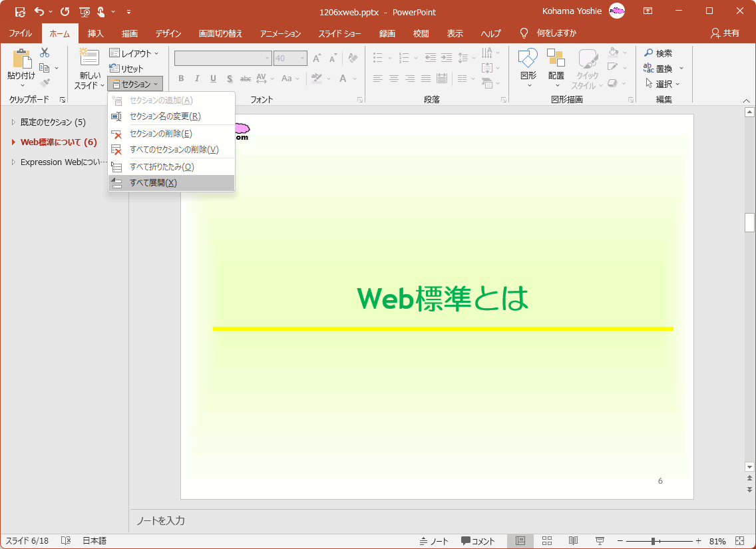This screenshot has height=549, width=756.
Task: Open Shapes (図形) gallery
Action: [x=528, y=68]
